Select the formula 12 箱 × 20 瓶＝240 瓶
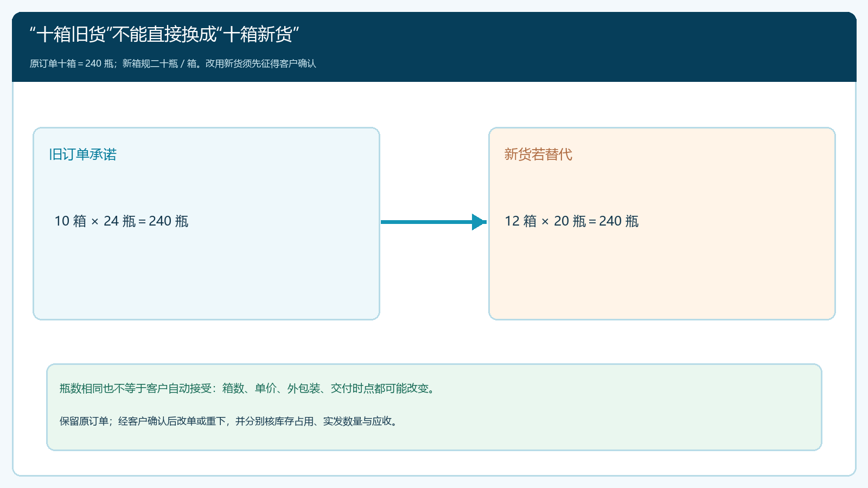The height and width of the screenshot is (488, 868). 572,221
